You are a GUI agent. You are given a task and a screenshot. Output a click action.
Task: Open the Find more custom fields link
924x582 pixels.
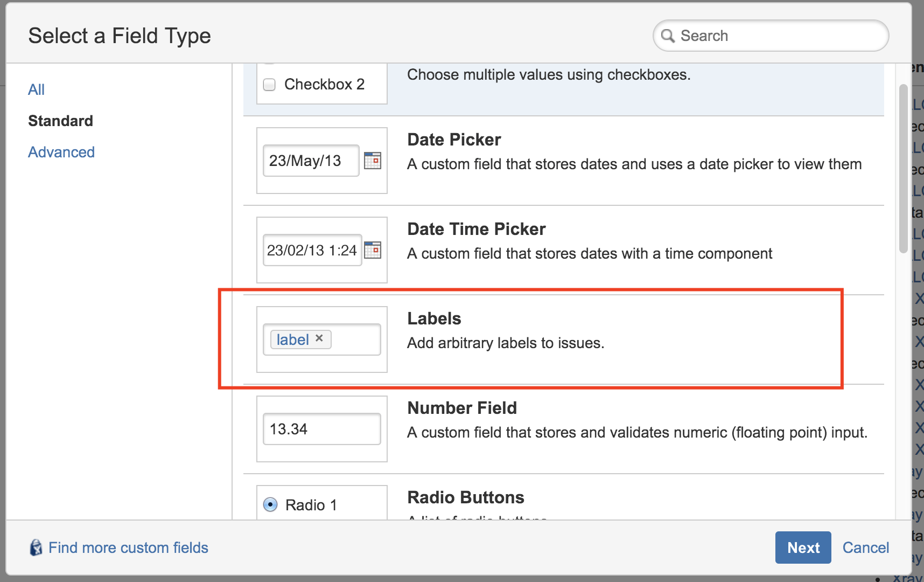(x=128, y=547)
